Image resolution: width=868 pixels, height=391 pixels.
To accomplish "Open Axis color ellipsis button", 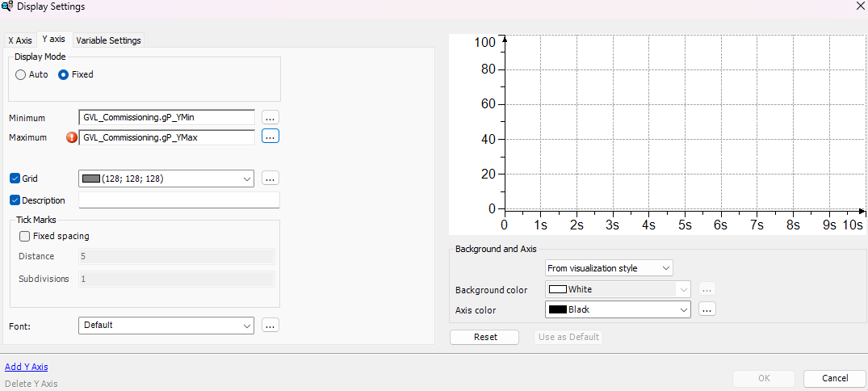I will click(x=707, y=309).
